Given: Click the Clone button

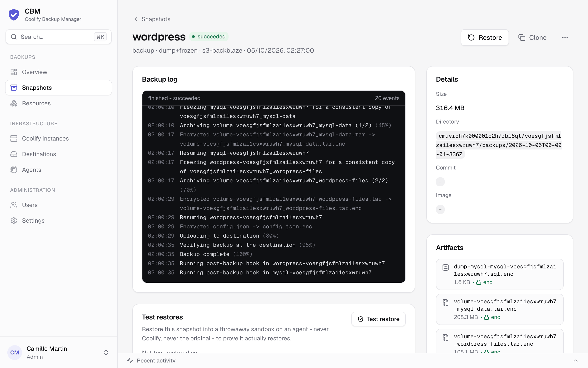Looking at the screenshot, I should 532,37.
